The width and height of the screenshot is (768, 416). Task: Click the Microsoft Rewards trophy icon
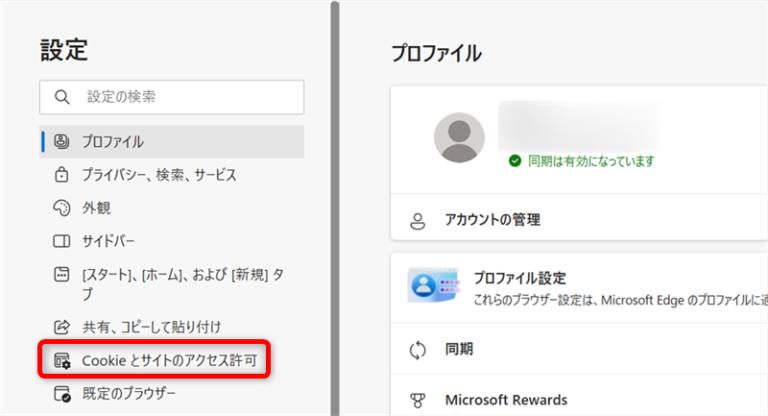pyautogui.click(x=418, y=400)
